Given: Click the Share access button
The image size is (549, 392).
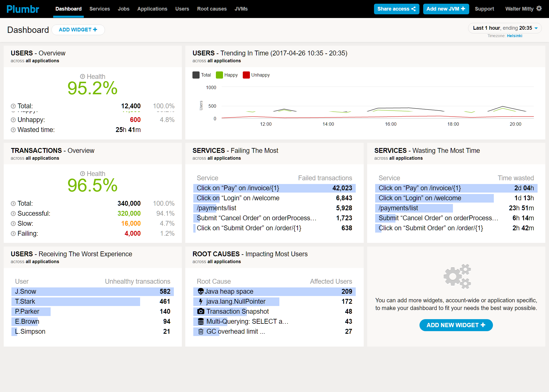Looking at the screenshot, I should click(x=396, y=9).
